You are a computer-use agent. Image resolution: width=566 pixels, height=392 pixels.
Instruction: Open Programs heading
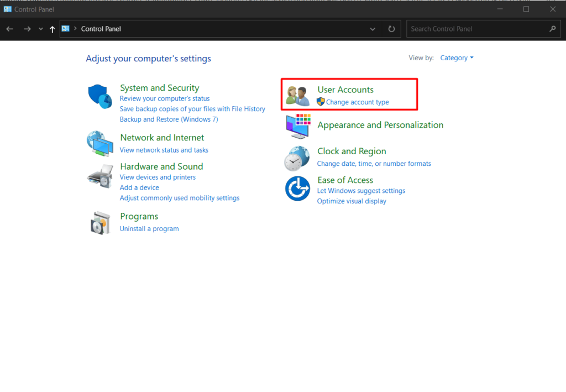tap(139, 216)
